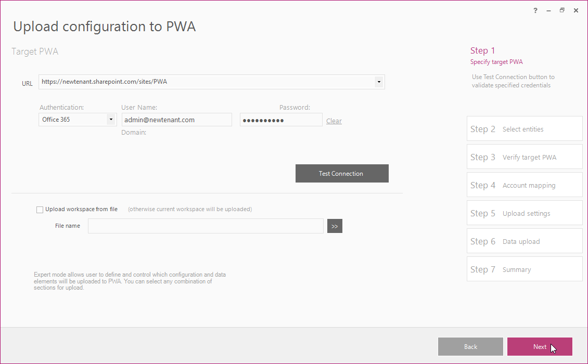Focus the User Name field
This screenshot has height=364, width=588.
coord(176,120)
